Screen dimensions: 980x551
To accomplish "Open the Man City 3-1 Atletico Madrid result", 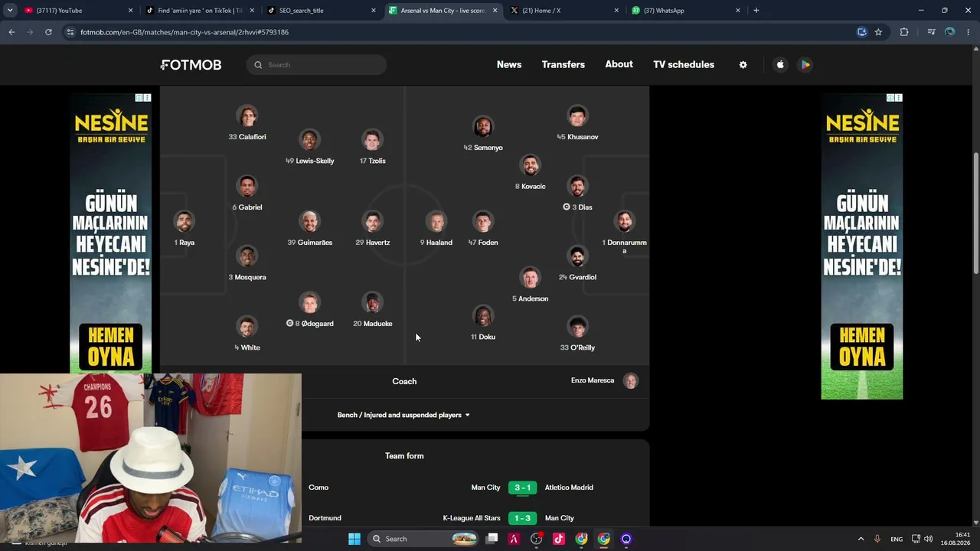I will [x=522, y=487].
